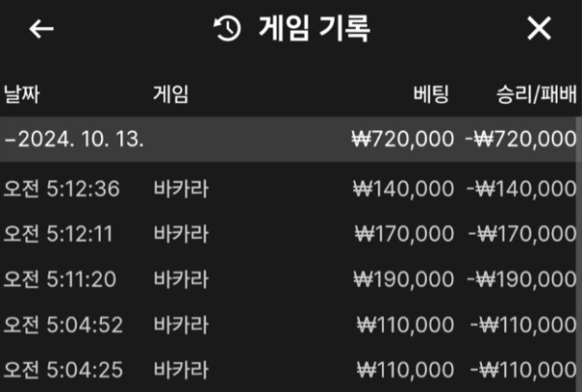Select the 게임 column header

[x=171, y=94]
